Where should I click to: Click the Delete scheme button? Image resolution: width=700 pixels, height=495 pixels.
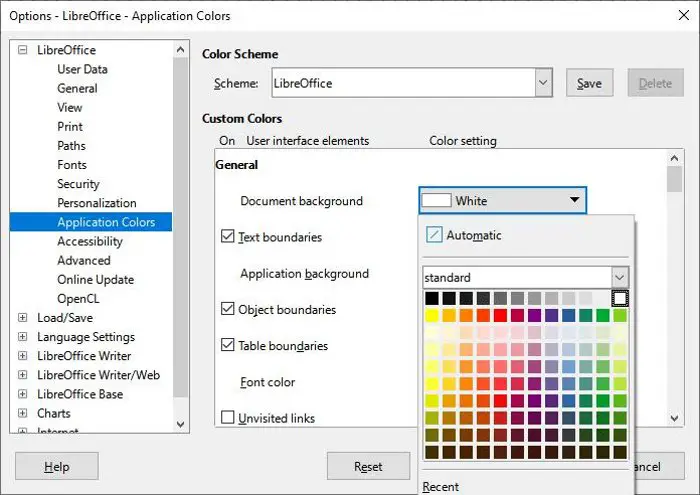(x=655, y=83)
